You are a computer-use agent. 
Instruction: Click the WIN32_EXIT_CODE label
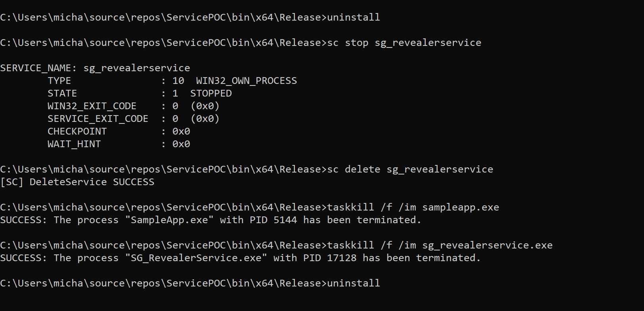coord(92,106)
